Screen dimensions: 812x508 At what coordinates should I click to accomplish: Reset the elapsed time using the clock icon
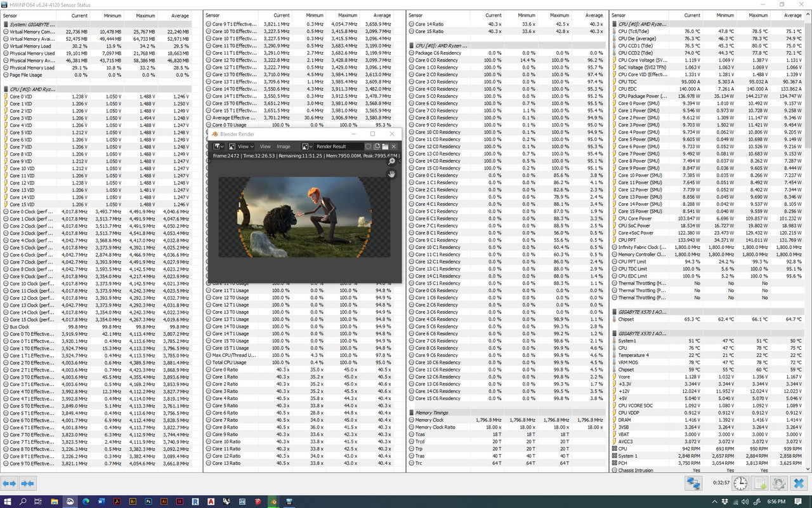click(740, 483)
